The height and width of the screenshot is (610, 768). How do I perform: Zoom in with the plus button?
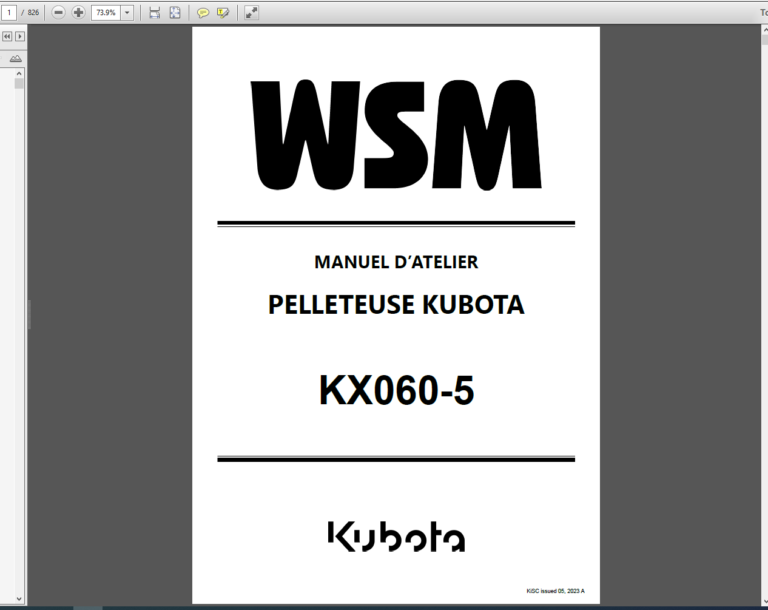[x=78, y=12]
